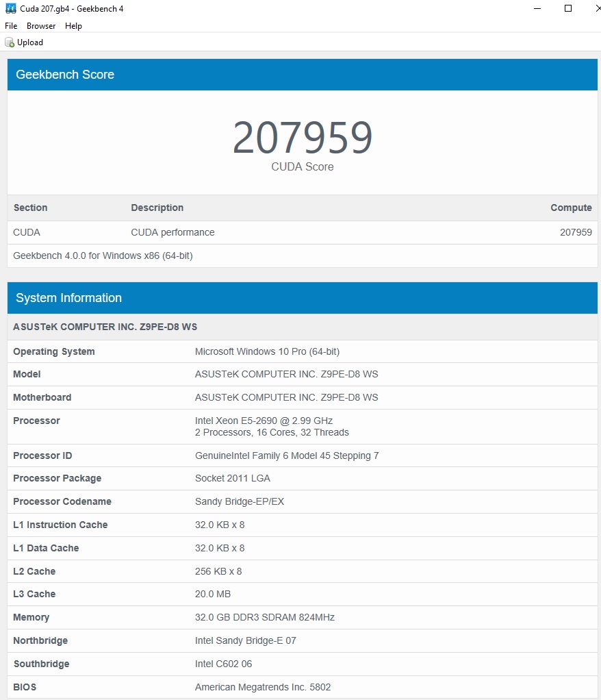Viewport: 601px width, 700px height.
Task: Click 'American Megatrends Inc. 5802' BIOS value
Action: tap(263, 686)
